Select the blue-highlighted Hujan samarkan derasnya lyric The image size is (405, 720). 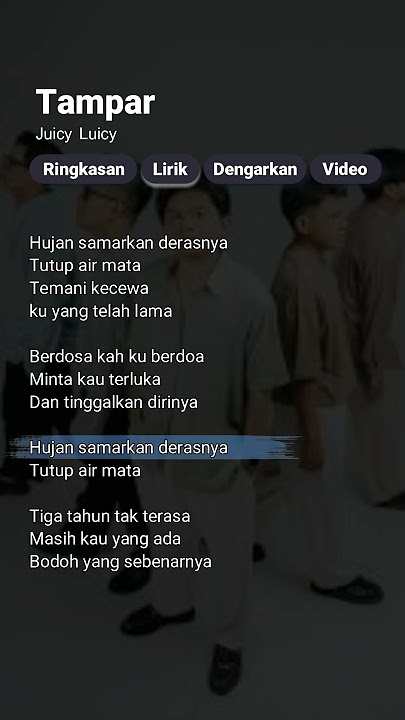pyautogui.click(x=129, y=447)
